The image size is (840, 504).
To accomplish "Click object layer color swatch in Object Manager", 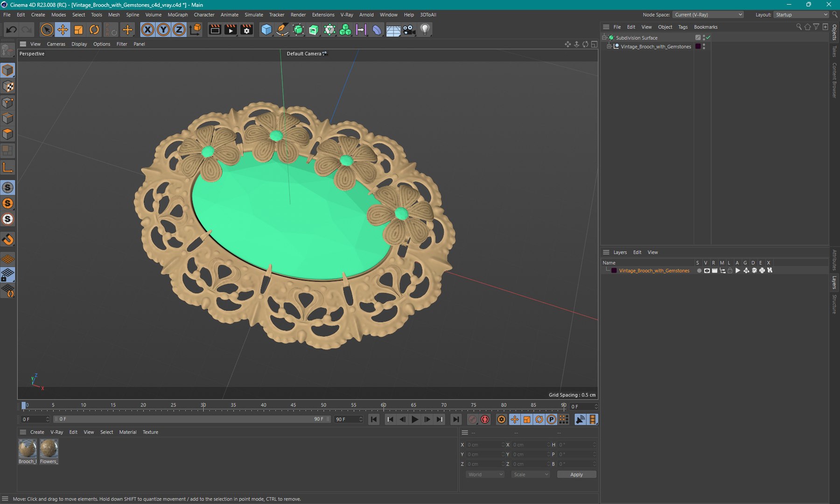I will point(698,47).
